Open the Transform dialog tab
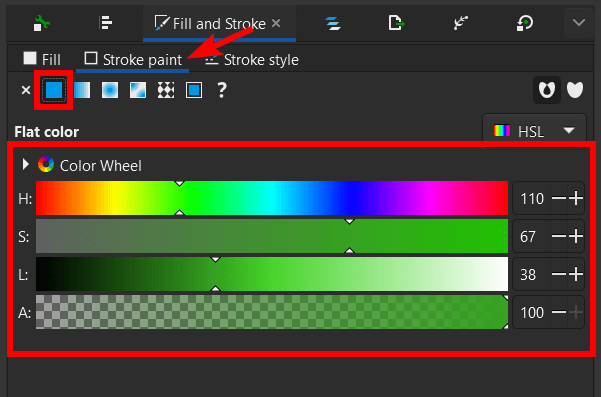The width and height of the screenshot is (601, 397). coord(524,23)
